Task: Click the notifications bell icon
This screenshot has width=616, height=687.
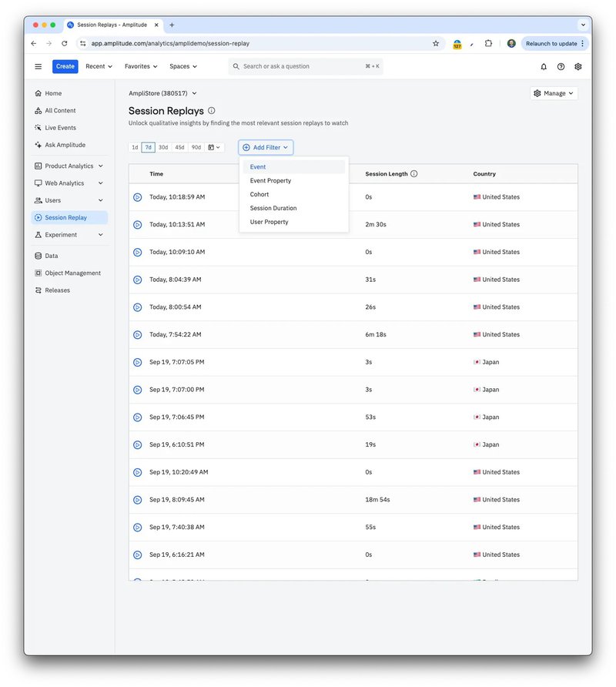Action: coord(544,66)
